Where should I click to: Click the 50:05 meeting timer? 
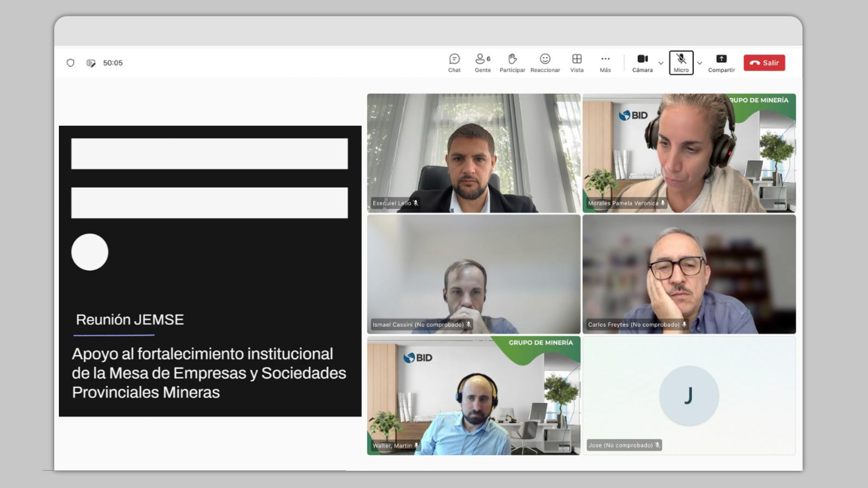(113, 63)
